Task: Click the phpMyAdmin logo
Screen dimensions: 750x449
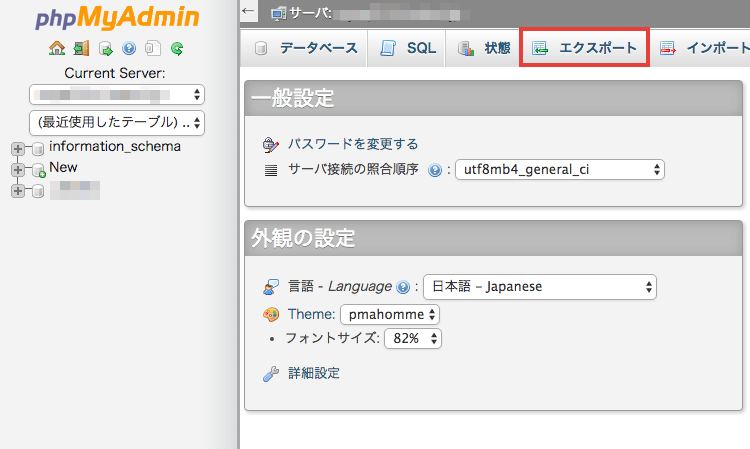Action: click(117, 18)
